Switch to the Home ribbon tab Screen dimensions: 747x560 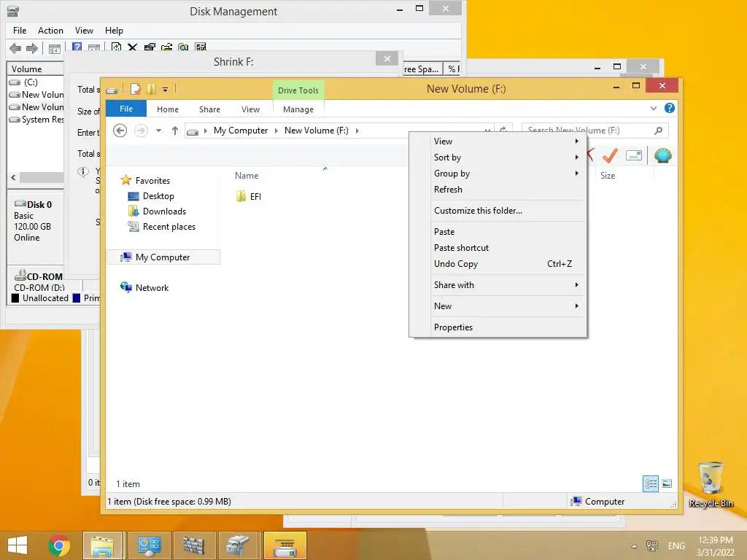(x=168, y=109)
